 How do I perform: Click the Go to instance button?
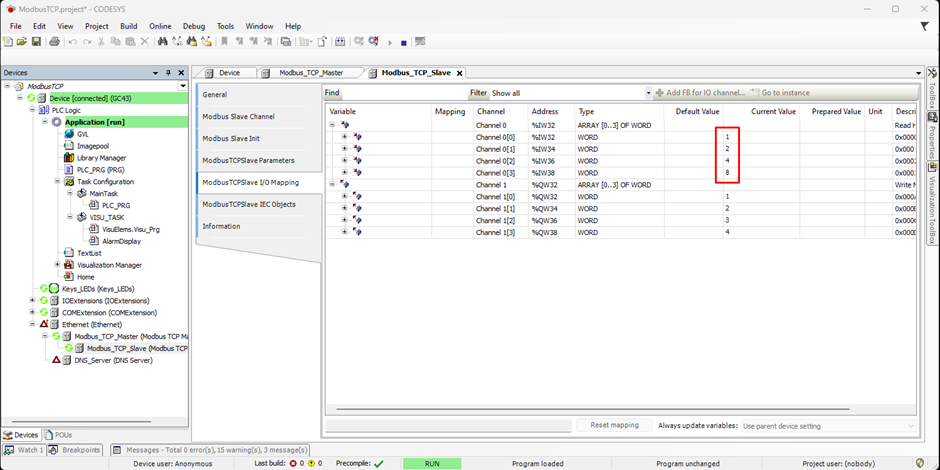click(x=779, y=93)
